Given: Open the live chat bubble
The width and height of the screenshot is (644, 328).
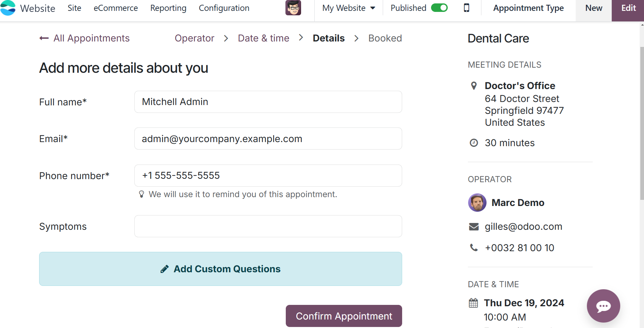Looking at the screenshot, I should (x=603, y=306).
